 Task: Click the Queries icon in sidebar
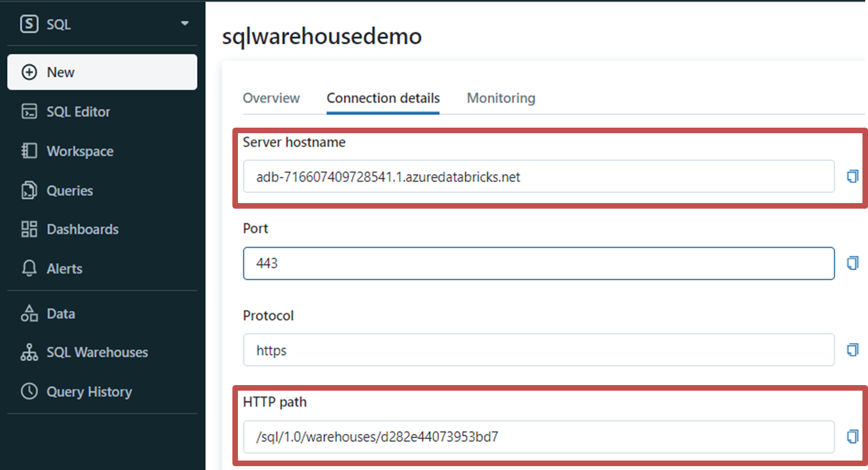pyautogui.click(x=29, y=190)
